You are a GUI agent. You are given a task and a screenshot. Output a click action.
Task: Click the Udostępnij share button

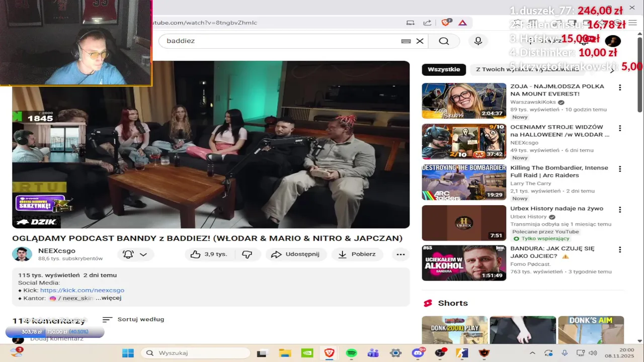tap(295, 254)
